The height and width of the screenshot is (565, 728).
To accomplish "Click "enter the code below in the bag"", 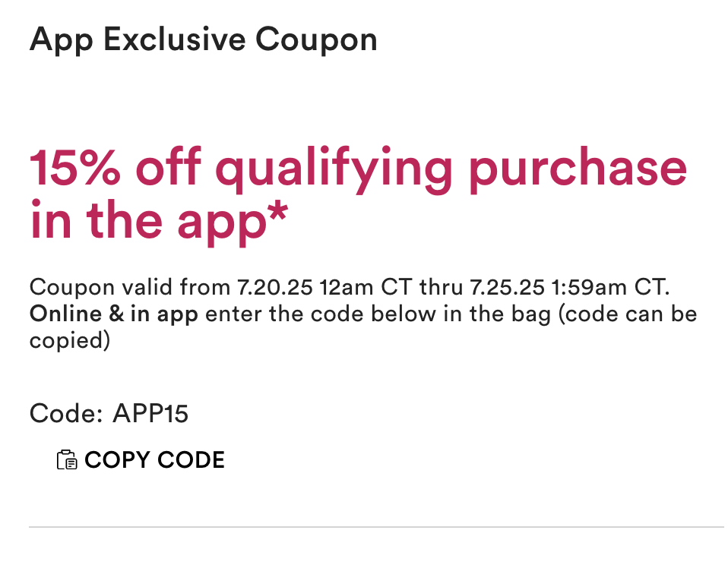I will click(378, 314).
